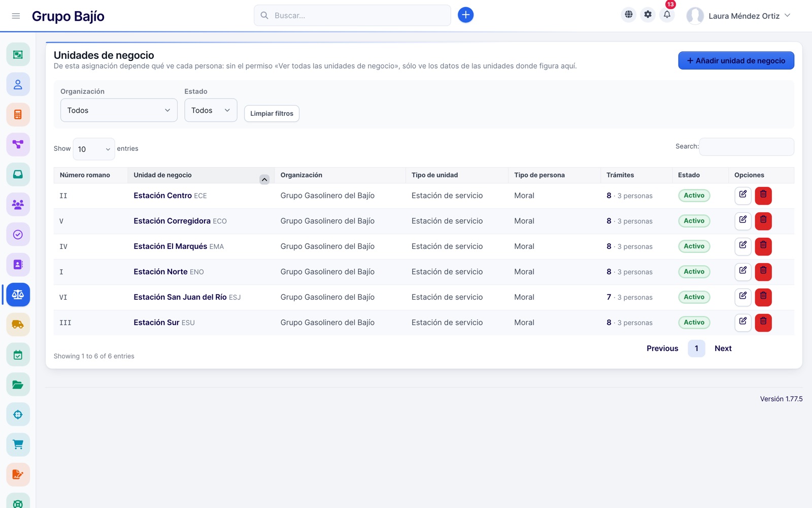
Task: Expand the Laura Méndez Ortiz user menu
Action: click(x=739, y=16)
